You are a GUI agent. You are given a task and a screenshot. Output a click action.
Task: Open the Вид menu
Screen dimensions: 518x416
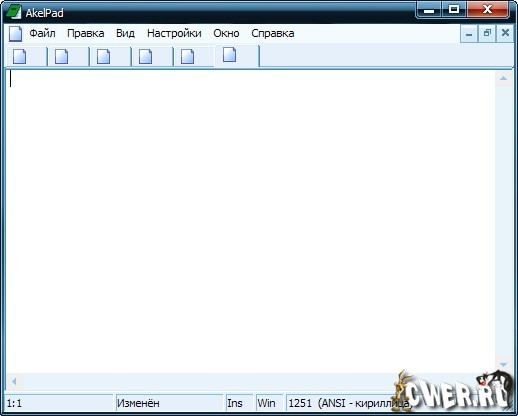pyautogui.click(x=125, y=33)
